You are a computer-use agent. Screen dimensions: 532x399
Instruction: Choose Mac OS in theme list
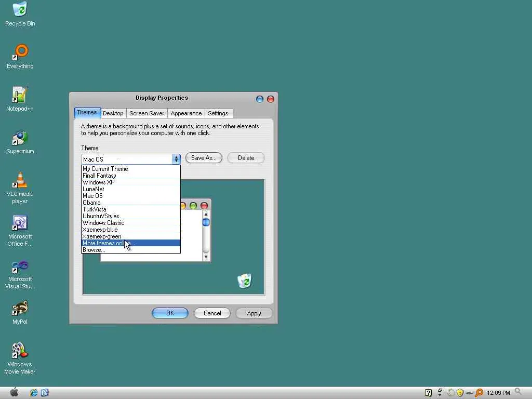(x=130, y=196)
